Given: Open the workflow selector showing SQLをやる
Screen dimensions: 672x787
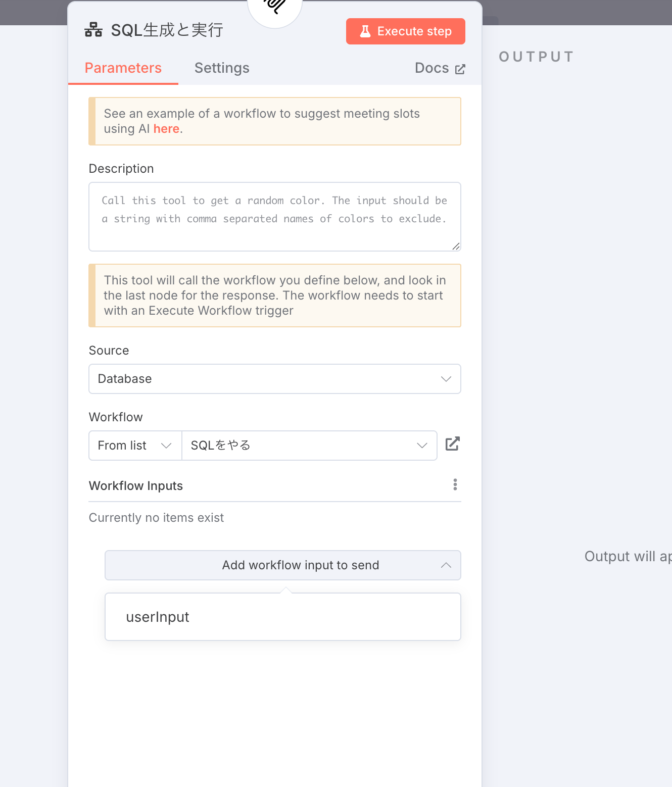Looking at the screenshot, I should (309, 446).
